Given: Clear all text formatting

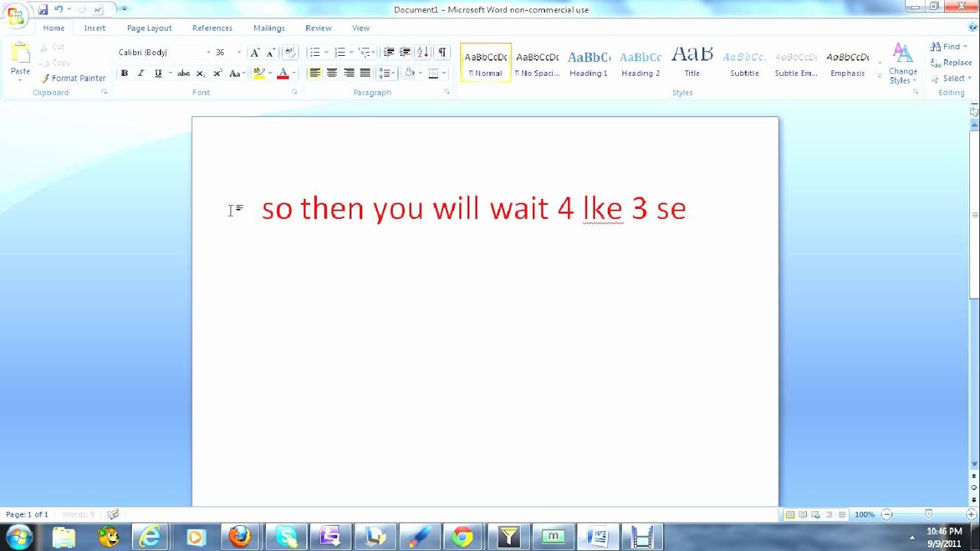Looking at the screenshot, I should pyautogui.click(x=290, y=52).
